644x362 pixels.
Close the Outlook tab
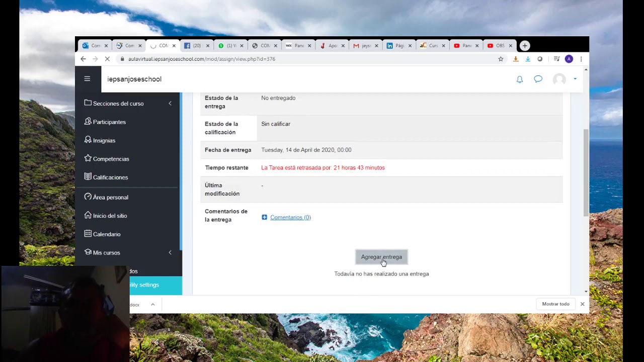(106, 46)
